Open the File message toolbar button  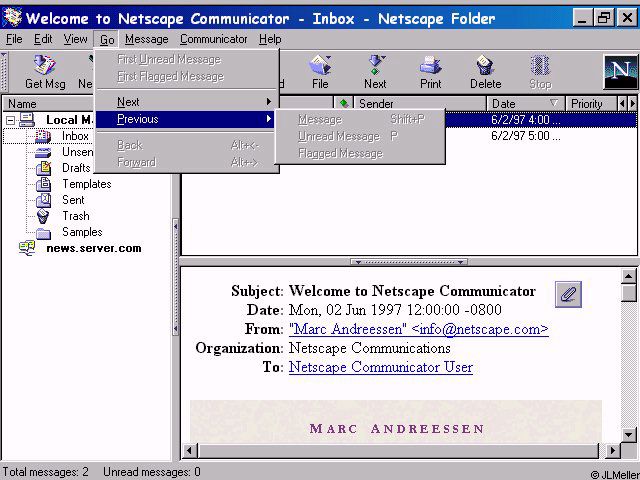[x=320, y=72]
